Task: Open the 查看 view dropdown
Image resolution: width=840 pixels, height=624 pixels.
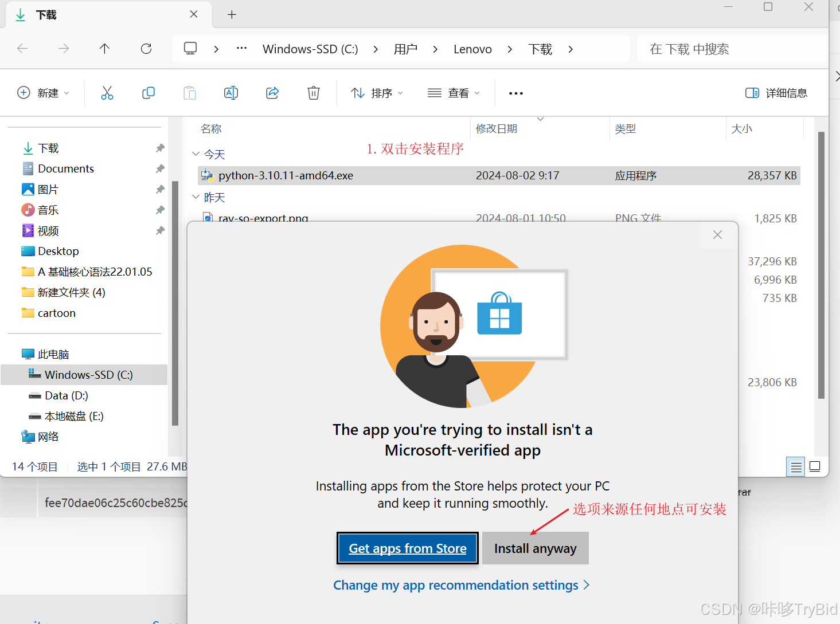Action: (x=454, y=93)
